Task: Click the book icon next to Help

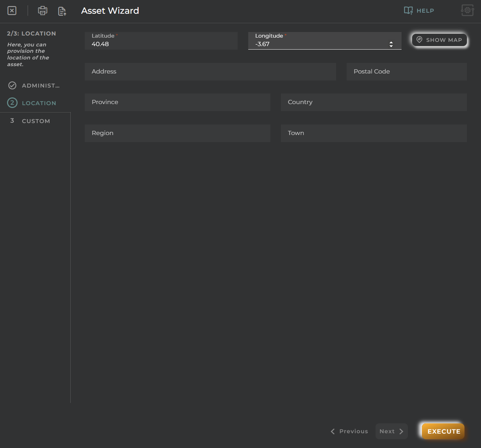Action: pos(408,11)
